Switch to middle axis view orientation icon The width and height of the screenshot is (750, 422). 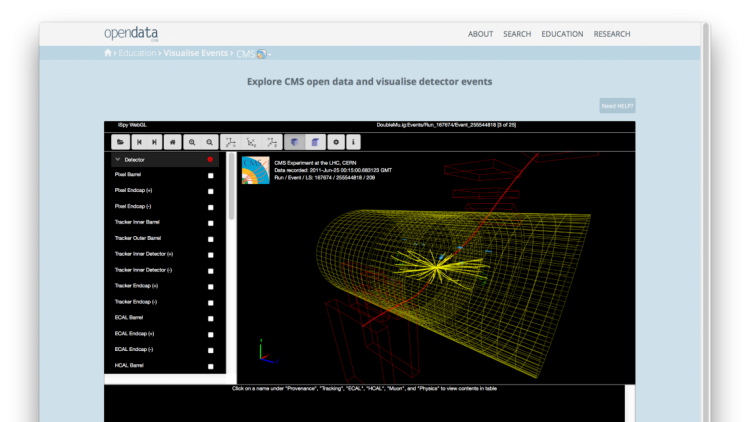[x=251, y=142]
